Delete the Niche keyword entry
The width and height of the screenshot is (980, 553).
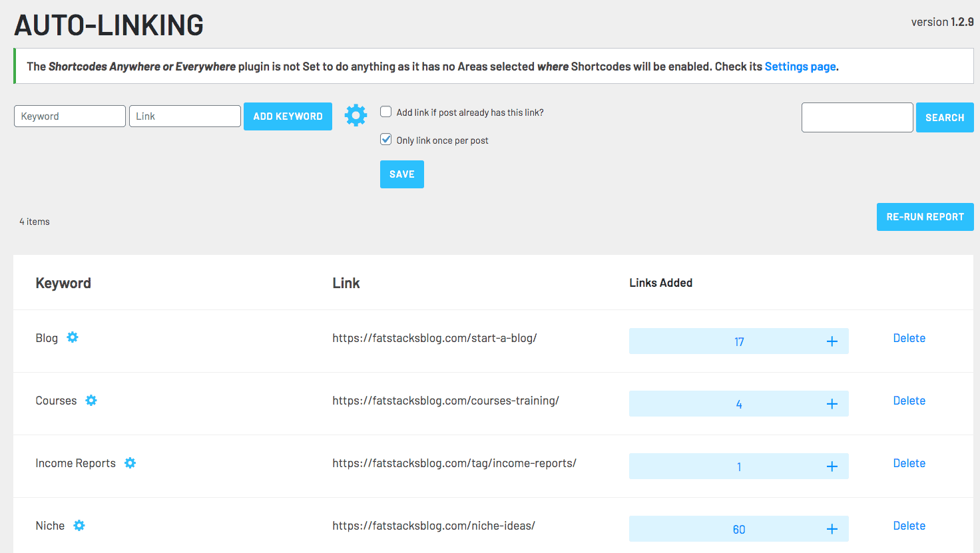[909, 525]
